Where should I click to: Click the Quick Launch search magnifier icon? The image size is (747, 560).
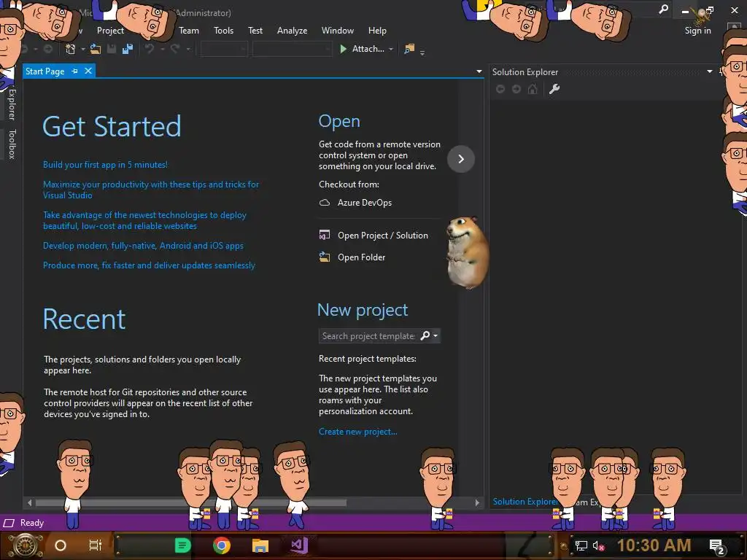(x=663, y=9)
